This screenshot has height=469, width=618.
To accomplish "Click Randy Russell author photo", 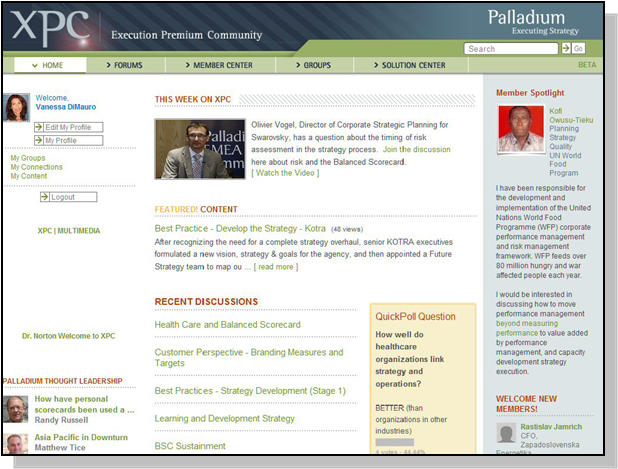I will [x=16, y=409].
